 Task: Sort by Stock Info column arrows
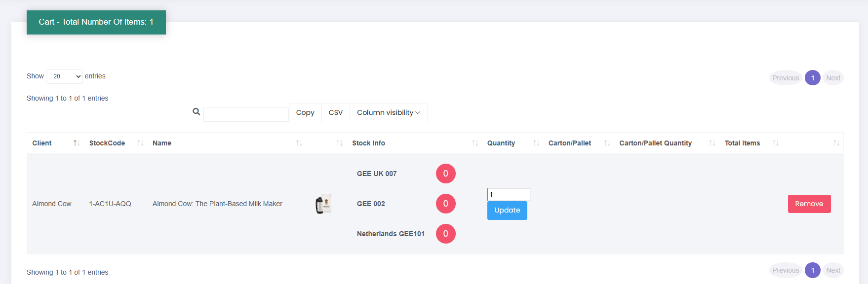coord(475,143)
